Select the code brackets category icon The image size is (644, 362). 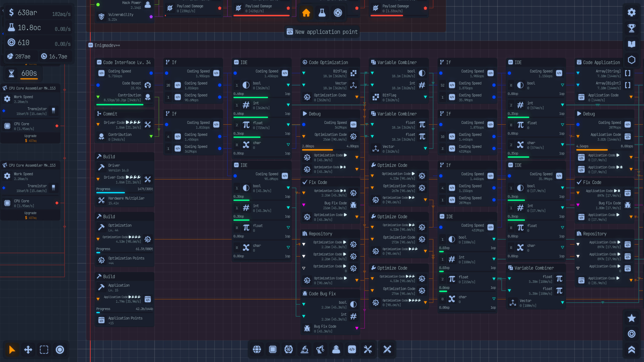(x=352, y=349)
